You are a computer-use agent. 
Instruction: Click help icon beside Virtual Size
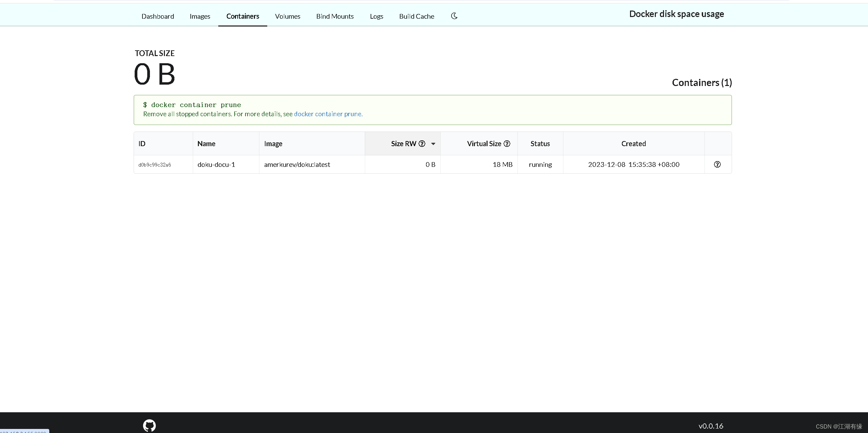click(x=507, y=143)
